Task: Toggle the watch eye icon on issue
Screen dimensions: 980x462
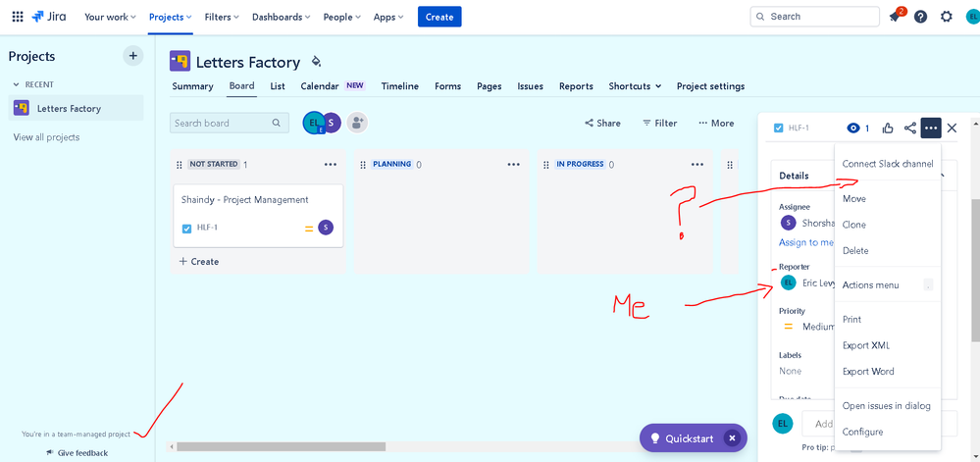Action: click(x=853, y=128)
